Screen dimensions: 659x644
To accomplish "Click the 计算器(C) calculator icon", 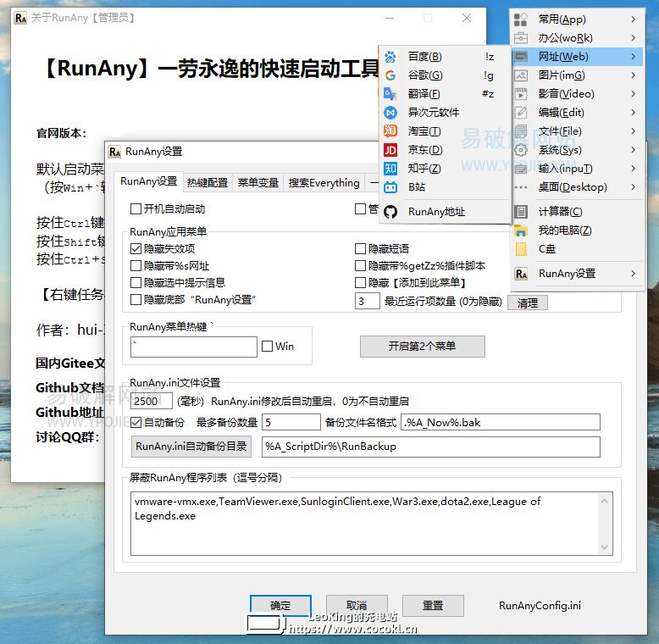I will pos(521,212).
